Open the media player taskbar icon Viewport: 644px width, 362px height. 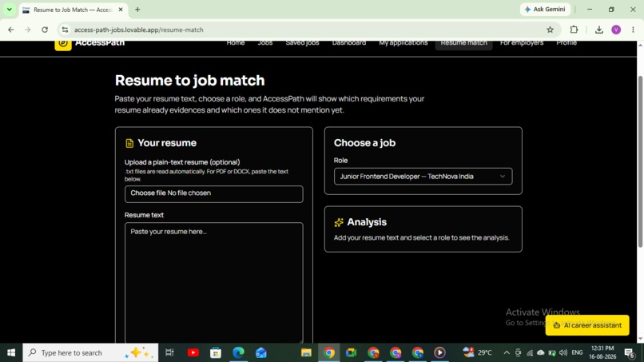pos(439,352)
